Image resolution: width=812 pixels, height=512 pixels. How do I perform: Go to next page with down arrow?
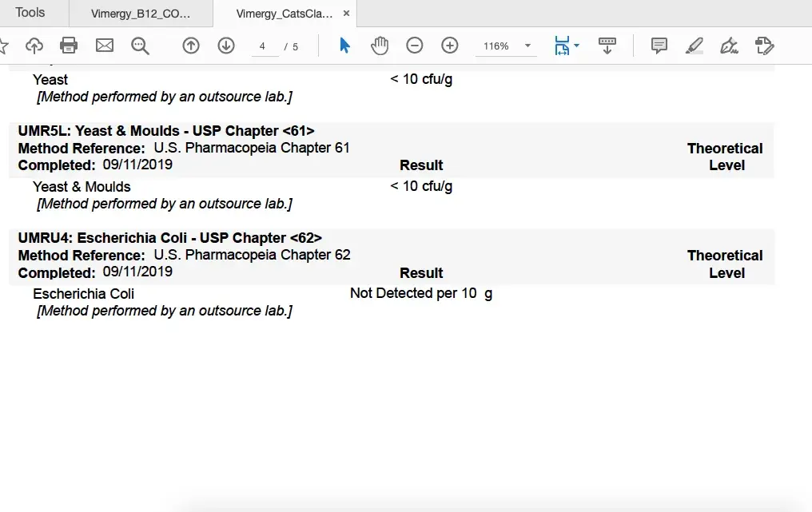click(226, 46)
